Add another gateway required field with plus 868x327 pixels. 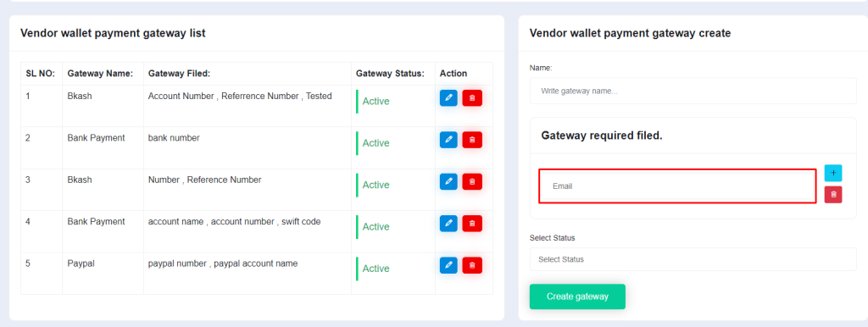point(833,173)
